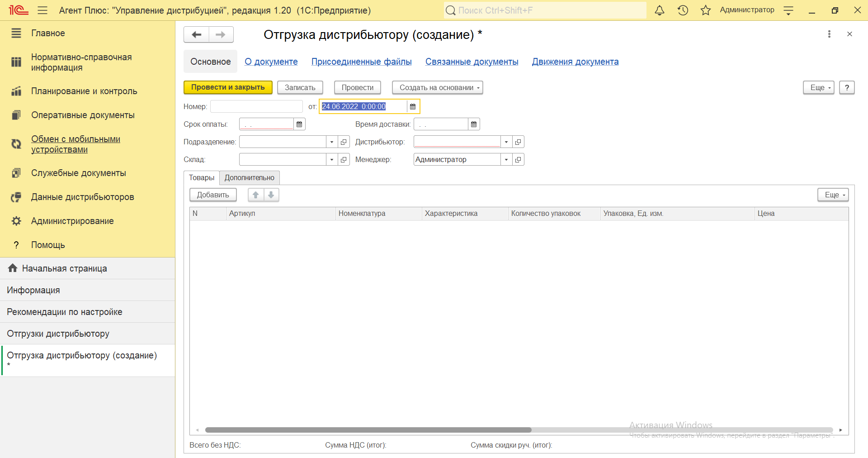Open Подразделение item card button

tap(344, 142)
